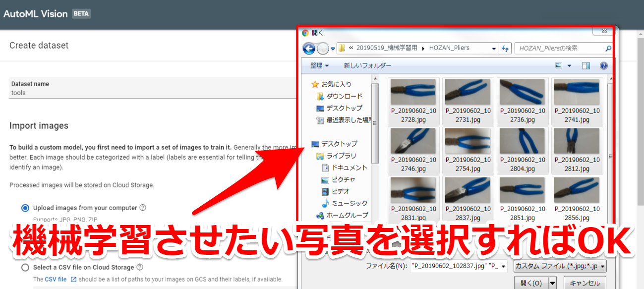
Task: Expand the views icon dropdown arrow
Action: pyautogui.click(x=568, y=65)
